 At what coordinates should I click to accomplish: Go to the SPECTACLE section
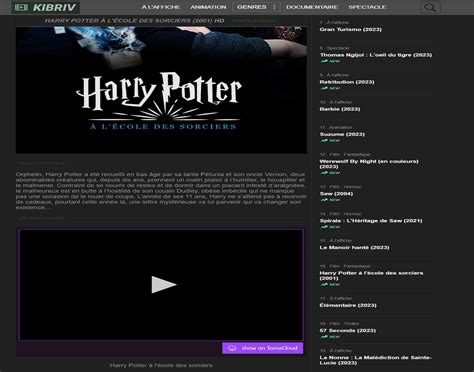click(367, 7)
